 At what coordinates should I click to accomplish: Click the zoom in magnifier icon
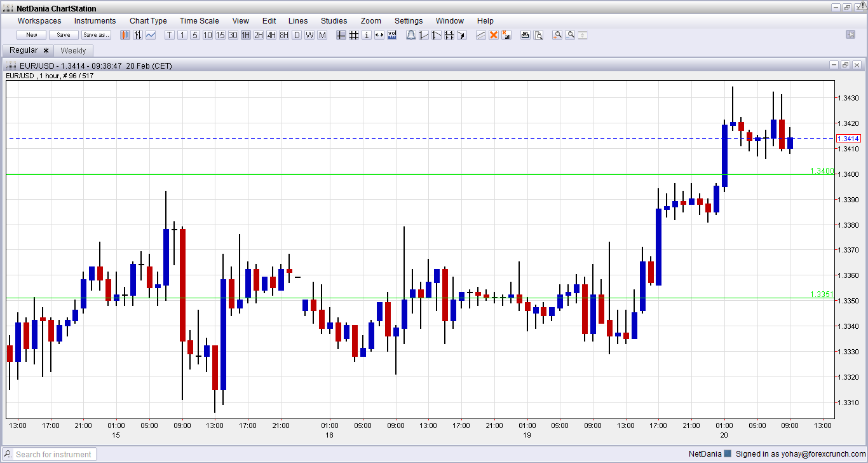[557, 35]
